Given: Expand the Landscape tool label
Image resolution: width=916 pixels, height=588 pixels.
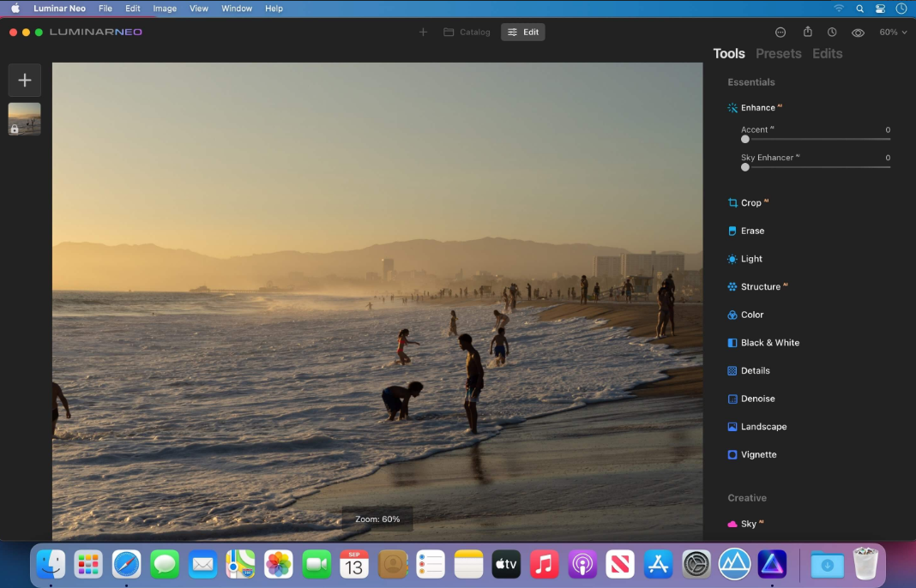Looking at the screenshot, I should (763, 428).
